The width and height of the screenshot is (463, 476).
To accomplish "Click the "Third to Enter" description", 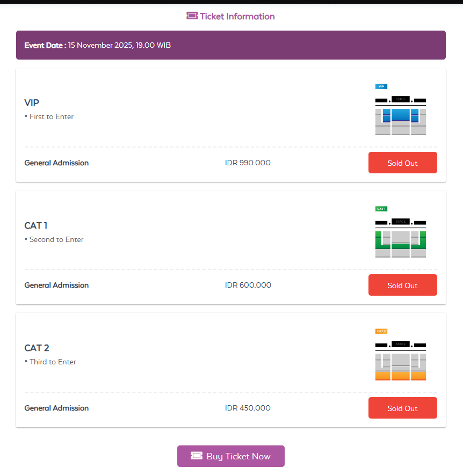I will (53, 362).
